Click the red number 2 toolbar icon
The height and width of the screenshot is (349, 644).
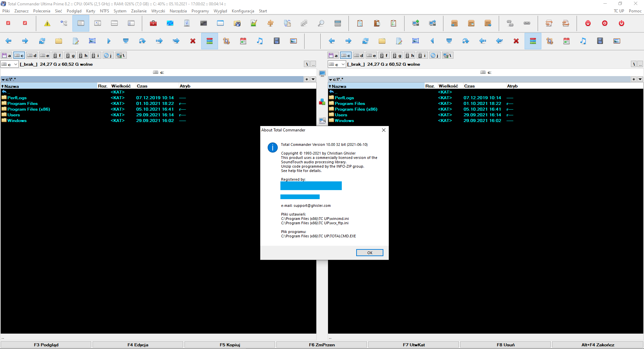coord(25,23)
